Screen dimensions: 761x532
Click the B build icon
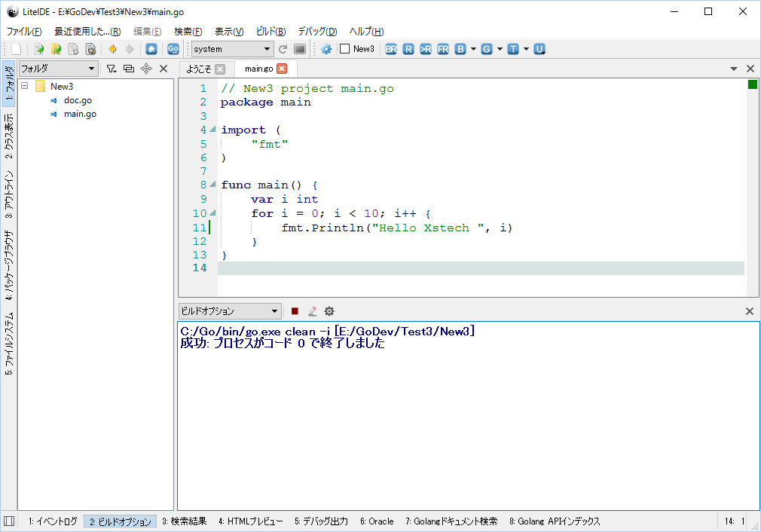460,49
